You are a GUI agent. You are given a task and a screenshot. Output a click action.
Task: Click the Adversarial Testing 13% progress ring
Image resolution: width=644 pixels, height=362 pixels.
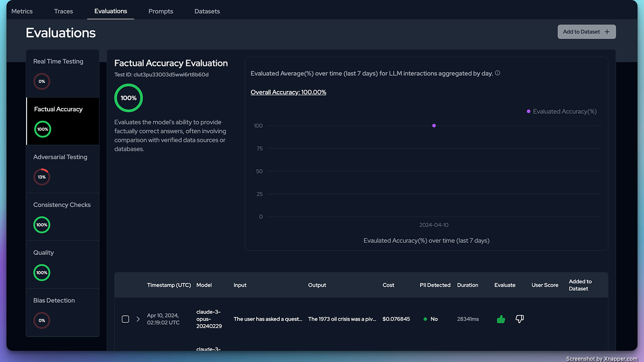42,177
